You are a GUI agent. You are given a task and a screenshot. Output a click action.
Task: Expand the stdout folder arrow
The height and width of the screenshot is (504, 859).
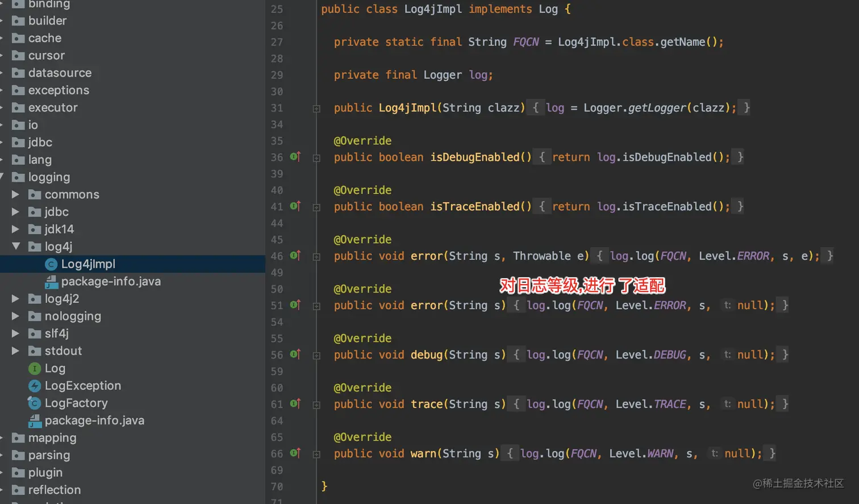(16, 351)
